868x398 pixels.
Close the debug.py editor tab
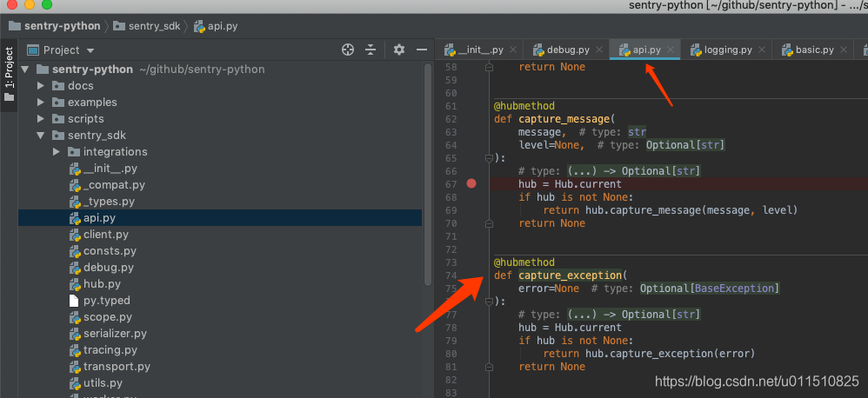(x=599, y=50)
